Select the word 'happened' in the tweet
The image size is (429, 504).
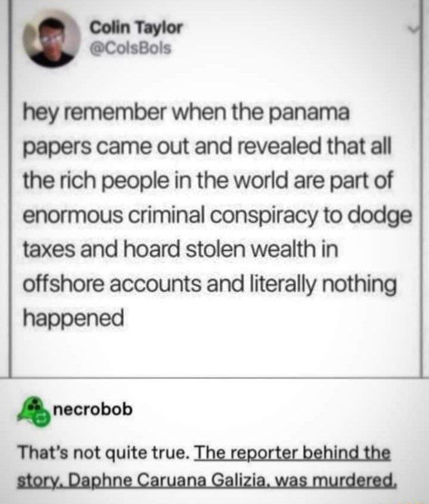[x=74, y=318]
